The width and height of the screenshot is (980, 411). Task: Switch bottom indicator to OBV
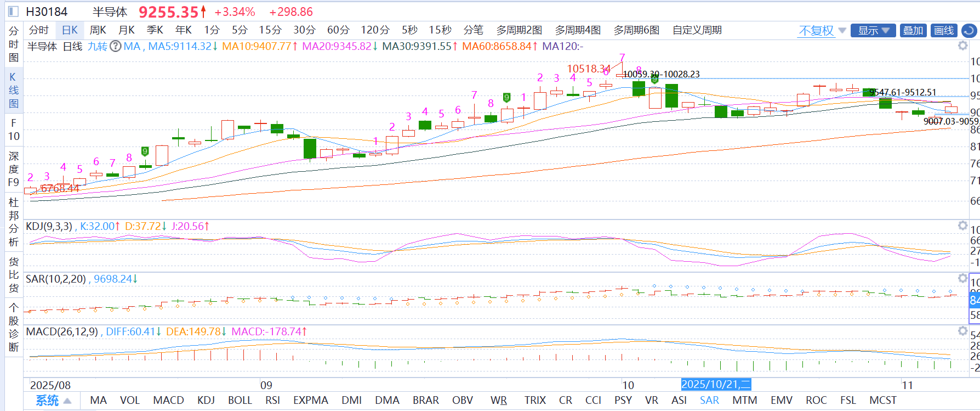tap(463, 401)
